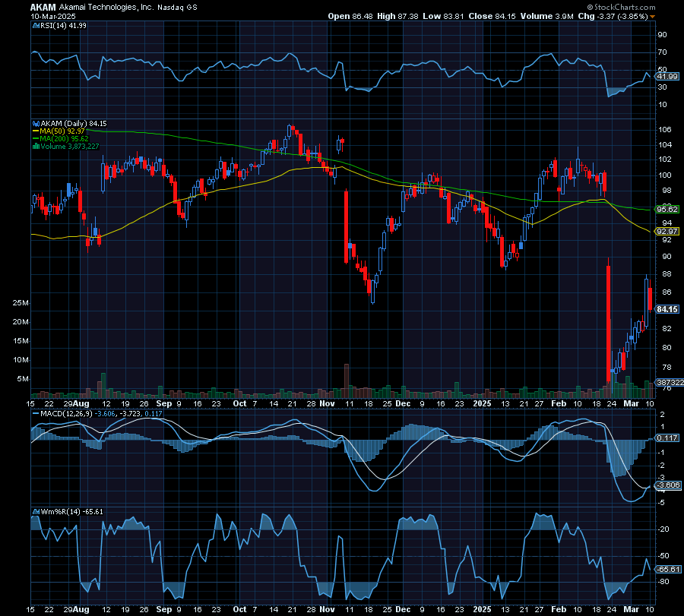Click the RSI value 41.99 axis label
The width and height of the screenshot is (684, 616).
[666, 76]
